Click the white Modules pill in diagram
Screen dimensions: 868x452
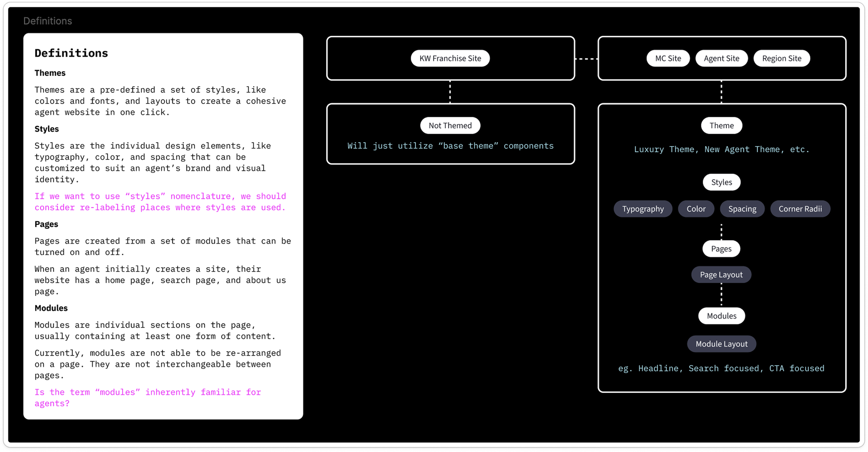[x=721, y=316]
